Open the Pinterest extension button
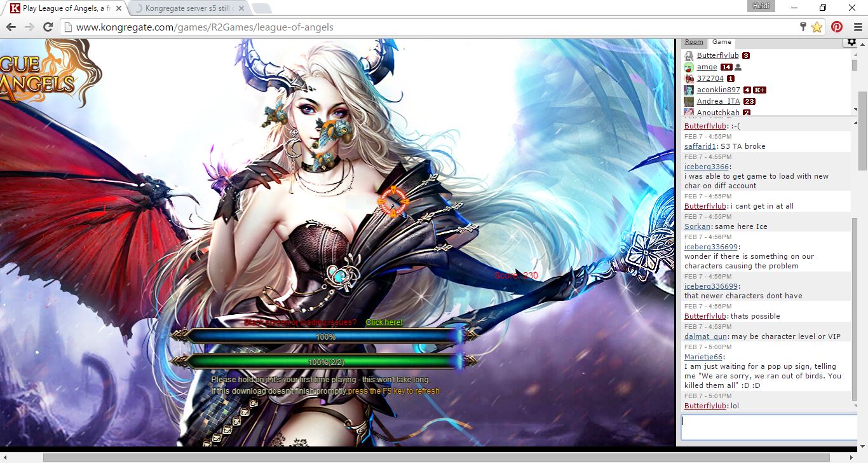The width and height of the screenshot is (868, 463). [837, 27]
